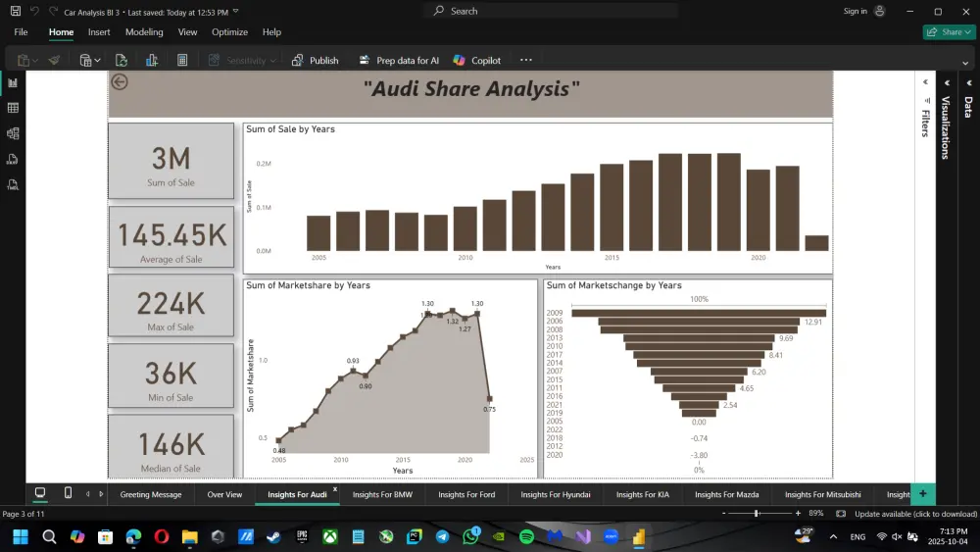Expand the Visualizations pane
This screenshot has width=980, height=552.
coord(947,82)
